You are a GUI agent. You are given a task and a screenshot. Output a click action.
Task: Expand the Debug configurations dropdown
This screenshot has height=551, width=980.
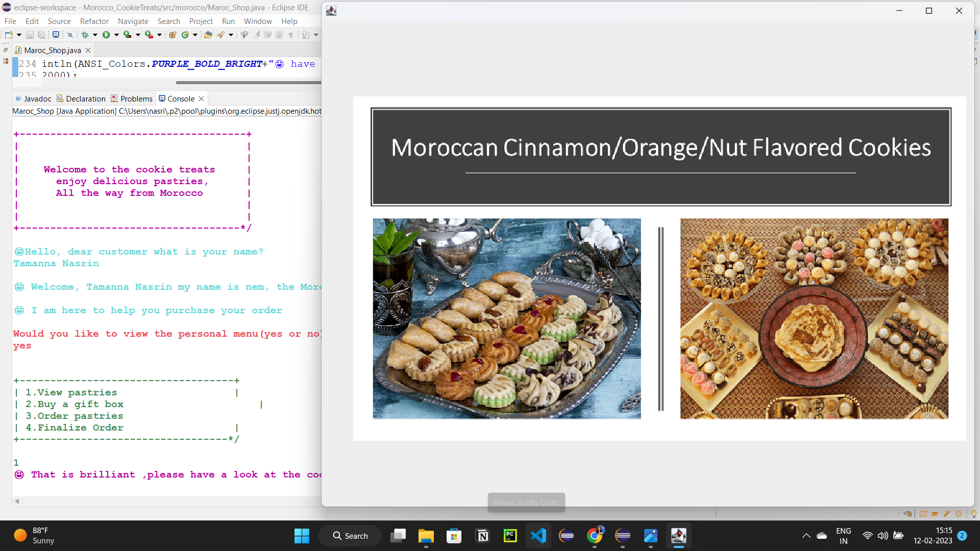tap(94, 35)
